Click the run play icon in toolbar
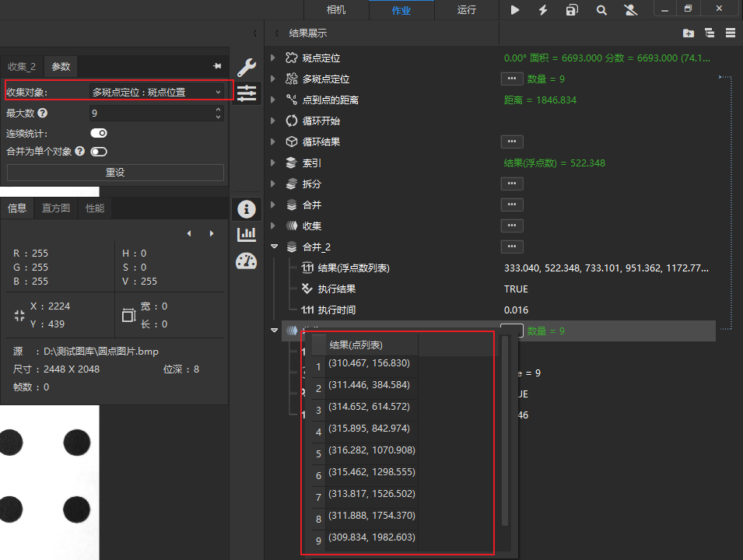 point(514,10)
